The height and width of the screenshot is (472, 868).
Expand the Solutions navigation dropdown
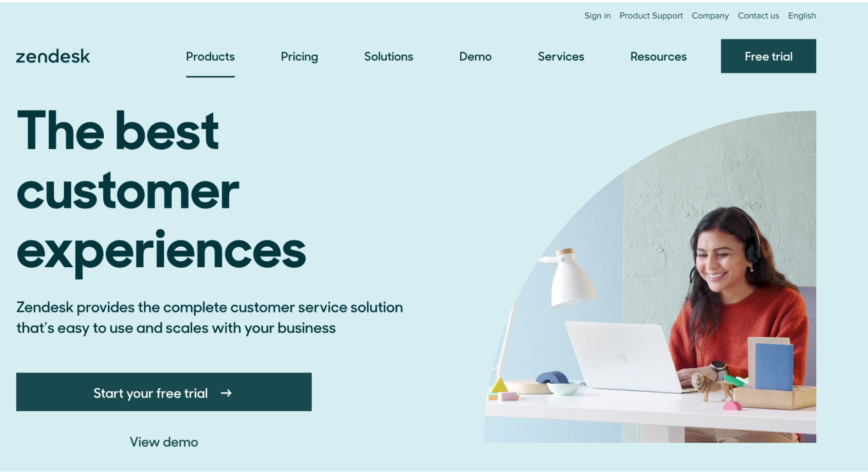tap(388, 56)
